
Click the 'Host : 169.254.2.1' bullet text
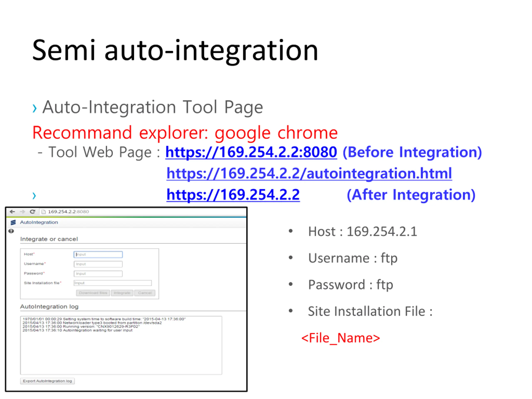362,232
